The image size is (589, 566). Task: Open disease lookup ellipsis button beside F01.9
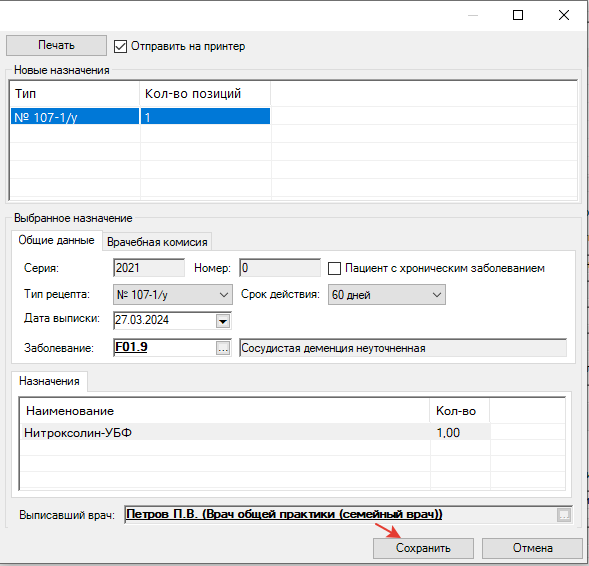point(223,348)
